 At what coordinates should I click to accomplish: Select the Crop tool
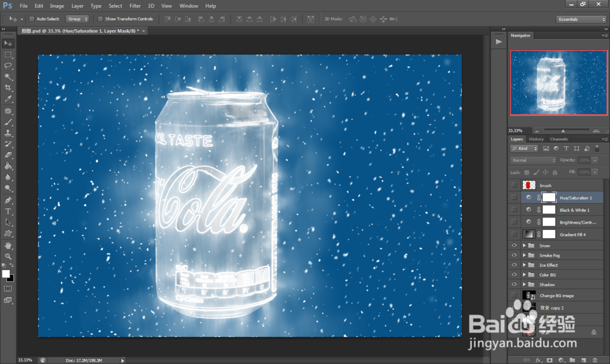pos(8,88)
